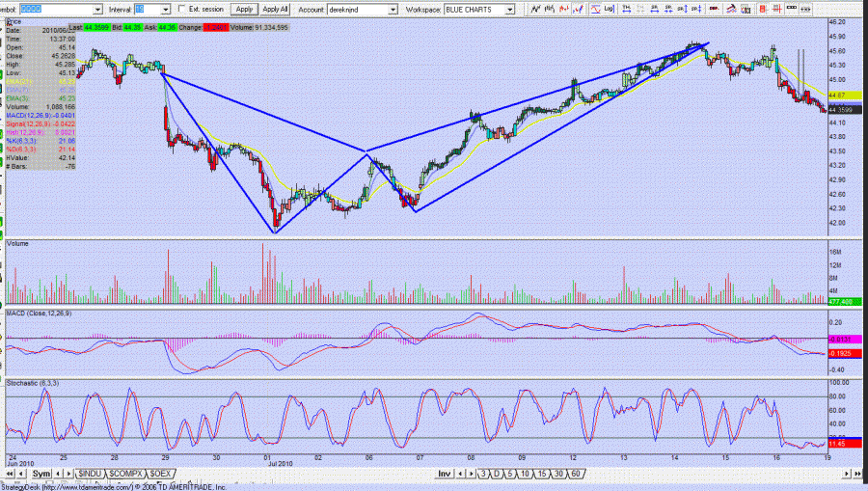The width and height of the screenshot is (868, 491).
Task: Click the last toolbar arrows icon
Action: tap(805, 9)
